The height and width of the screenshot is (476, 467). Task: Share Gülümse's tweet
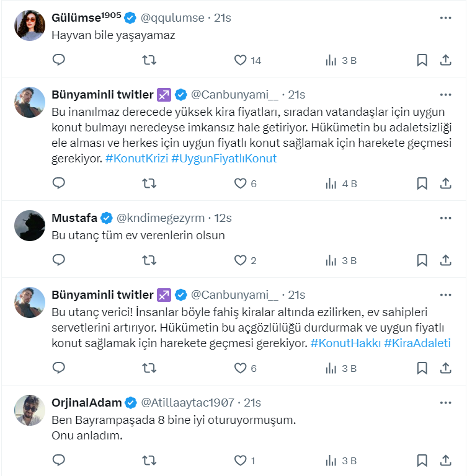[x=445, y=60]
